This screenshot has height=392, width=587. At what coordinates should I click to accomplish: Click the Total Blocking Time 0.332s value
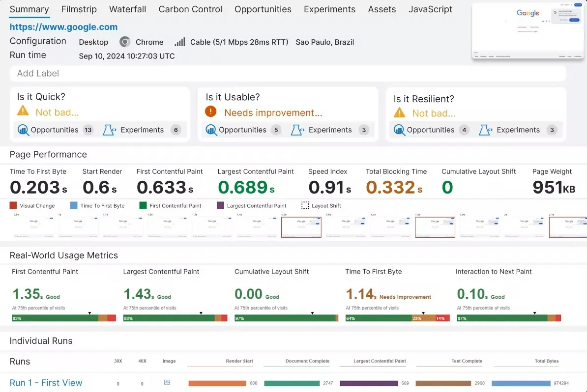(394, 187)
